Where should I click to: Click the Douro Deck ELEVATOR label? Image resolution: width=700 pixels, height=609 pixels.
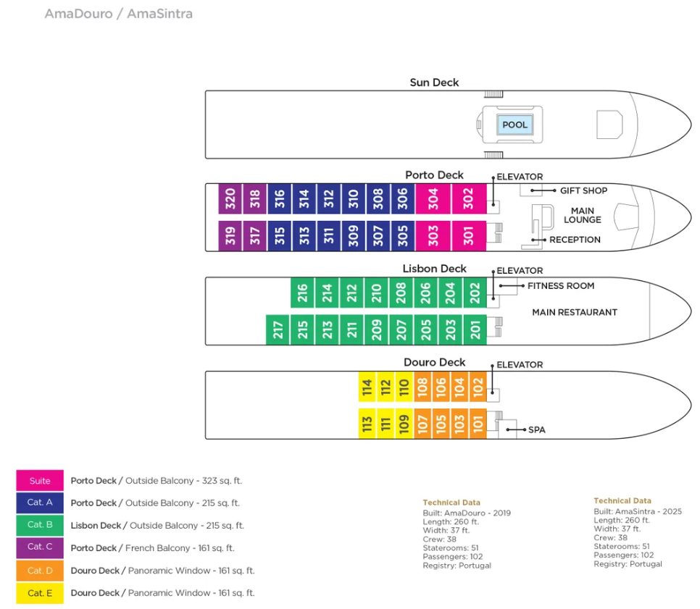click(520, 364)
